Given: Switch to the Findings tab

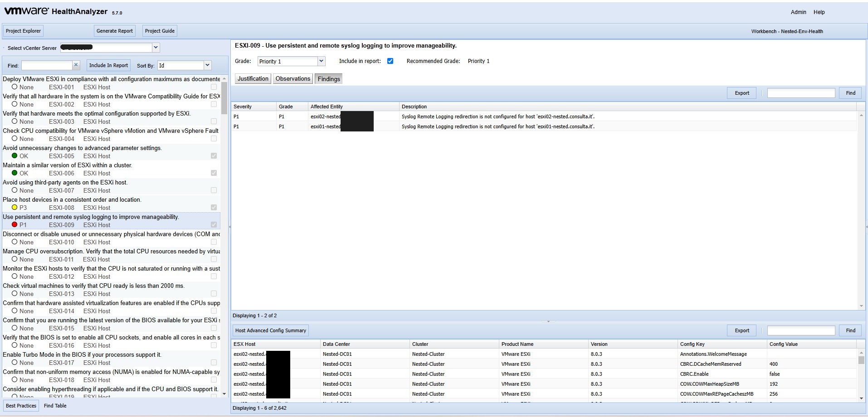Looking at the screenshot, I should (x=329, y=79).
